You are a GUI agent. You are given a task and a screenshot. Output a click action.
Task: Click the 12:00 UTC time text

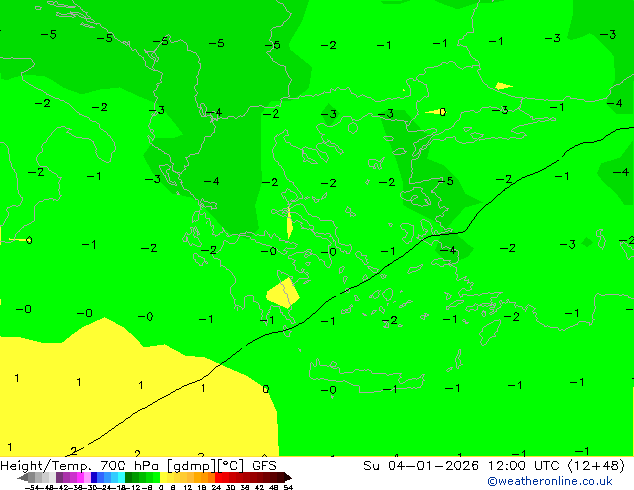(x=526, y=466)
